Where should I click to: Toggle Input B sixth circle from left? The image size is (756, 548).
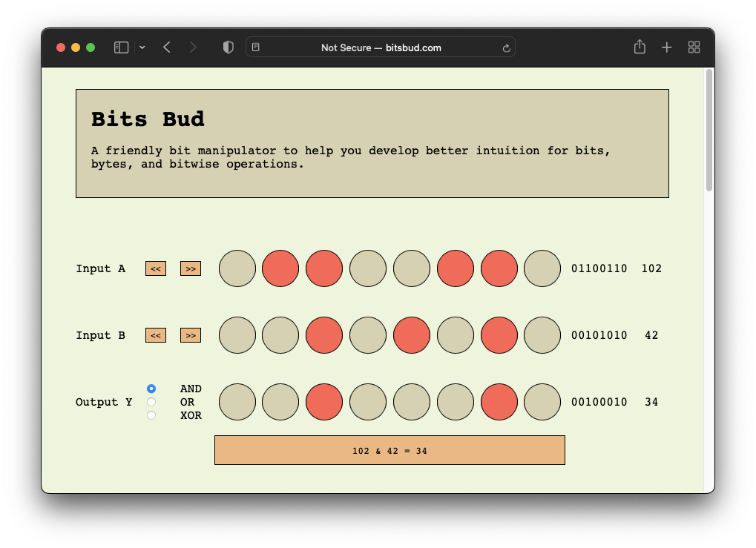pos(455,335)
